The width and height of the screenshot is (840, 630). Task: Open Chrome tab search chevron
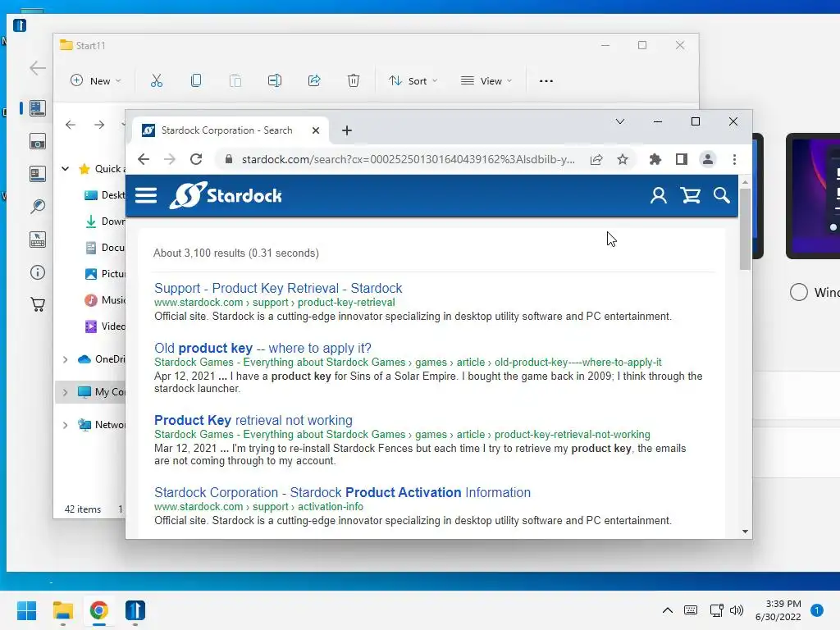tap(620, 121)
